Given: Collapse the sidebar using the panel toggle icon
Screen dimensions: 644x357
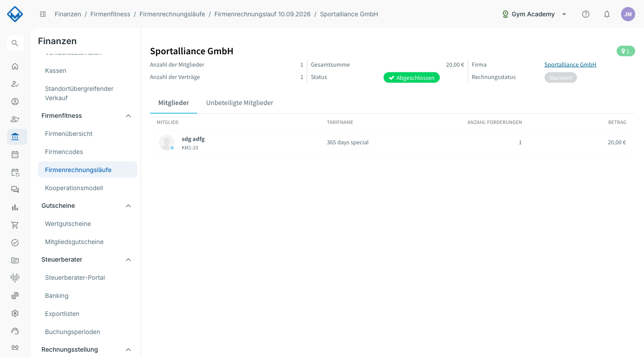Looking at the screenshot, I should [43, 14].
